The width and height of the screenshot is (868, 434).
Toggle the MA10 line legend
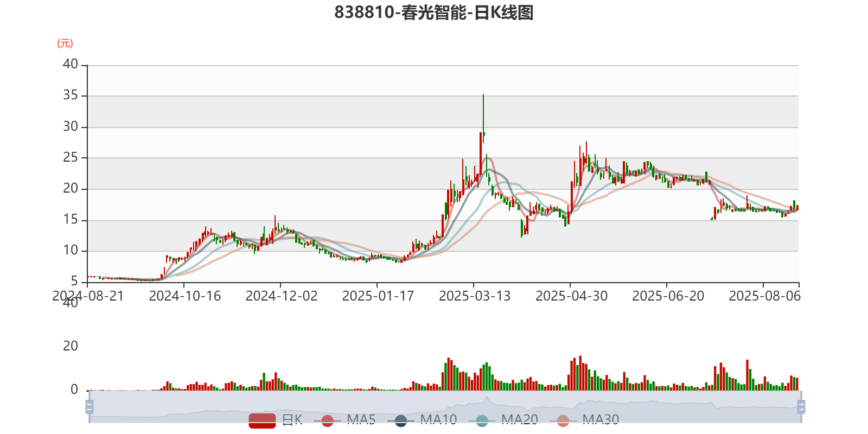422,420
